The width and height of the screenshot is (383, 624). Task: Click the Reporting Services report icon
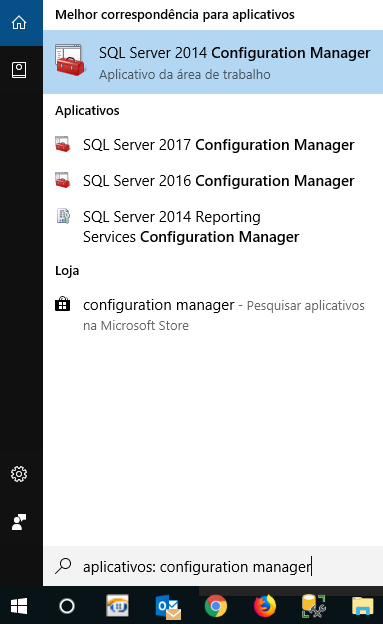[63, 216]
